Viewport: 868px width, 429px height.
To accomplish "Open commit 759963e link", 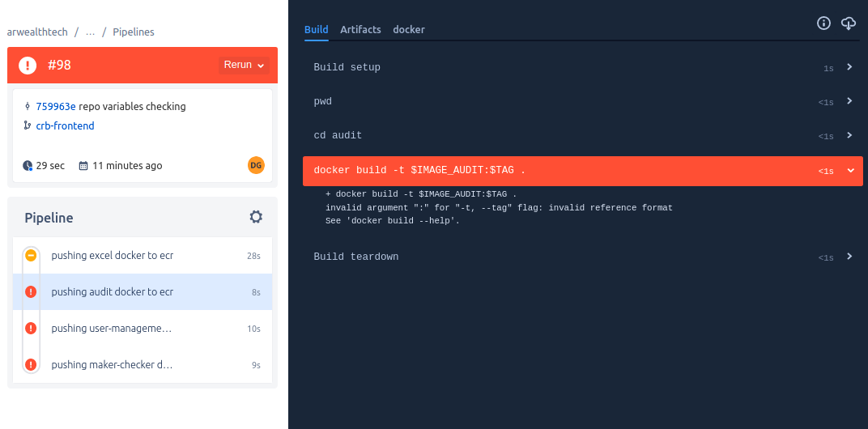I will click(x=56, y=106).
